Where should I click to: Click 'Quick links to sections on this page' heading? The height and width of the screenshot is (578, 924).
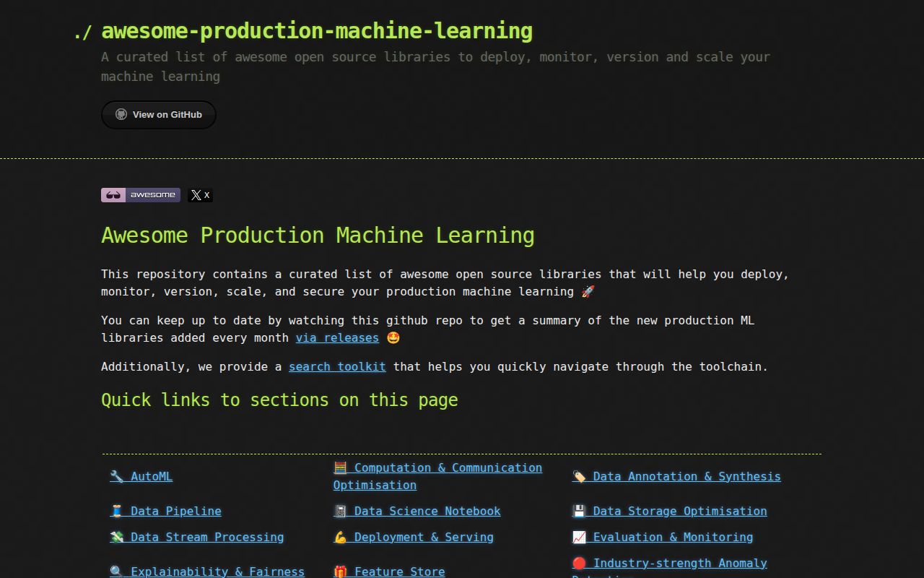coord(279,400)
